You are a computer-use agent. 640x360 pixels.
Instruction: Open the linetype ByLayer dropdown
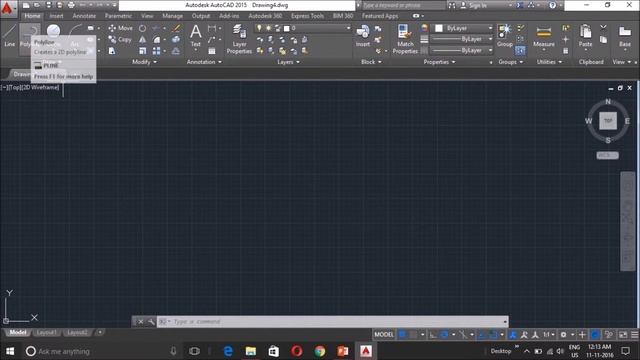pos(463,51)
